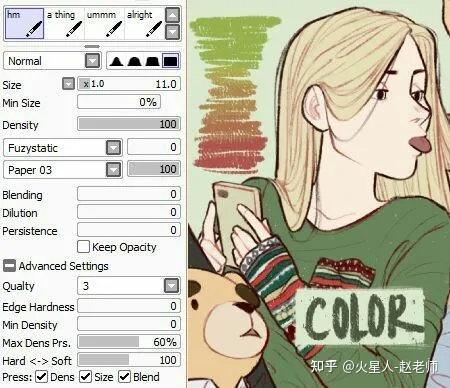Open the Size multiplier dropdown
Image resolution: width=450 pixels, height=388 pixels.
[68, 84]
